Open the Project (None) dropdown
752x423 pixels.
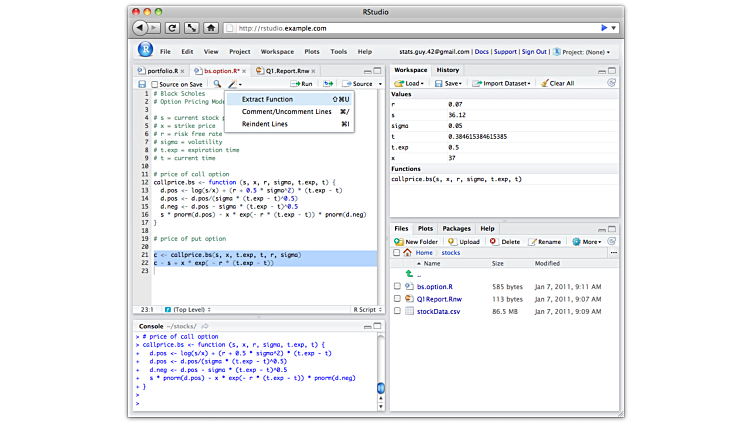click(x=585, y=51)
